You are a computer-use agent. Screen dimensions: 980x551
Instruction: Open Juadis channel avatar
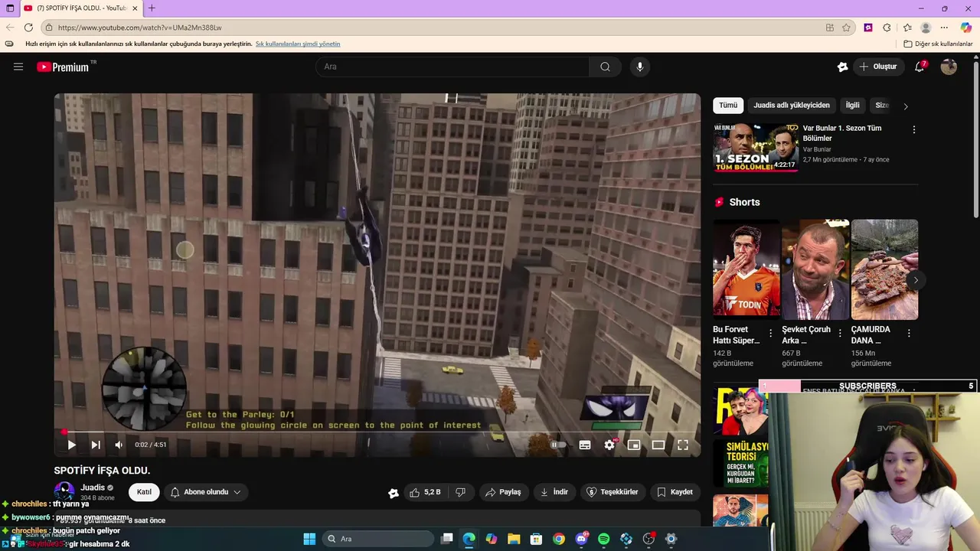[x=64, y=491]
